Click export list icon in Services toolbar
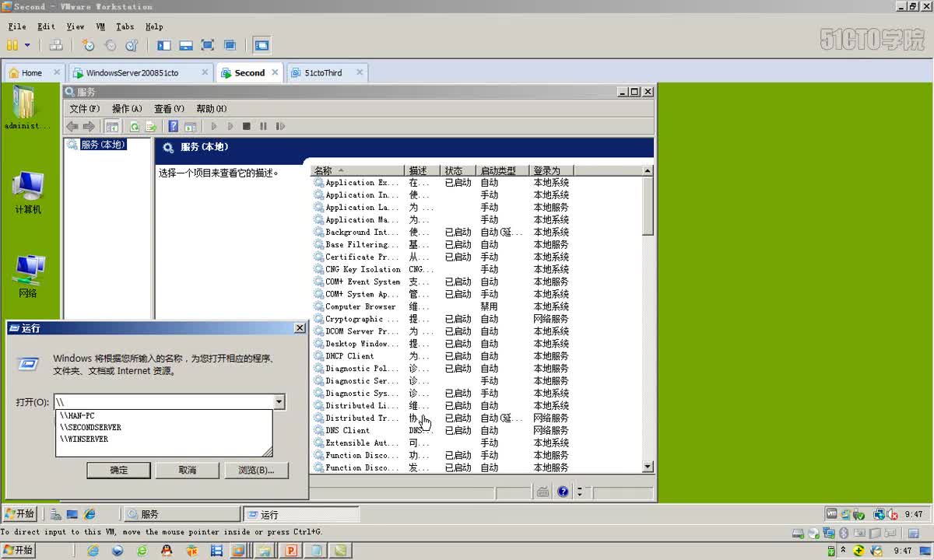This screenshot has width=934, height=560. (151, 126)
